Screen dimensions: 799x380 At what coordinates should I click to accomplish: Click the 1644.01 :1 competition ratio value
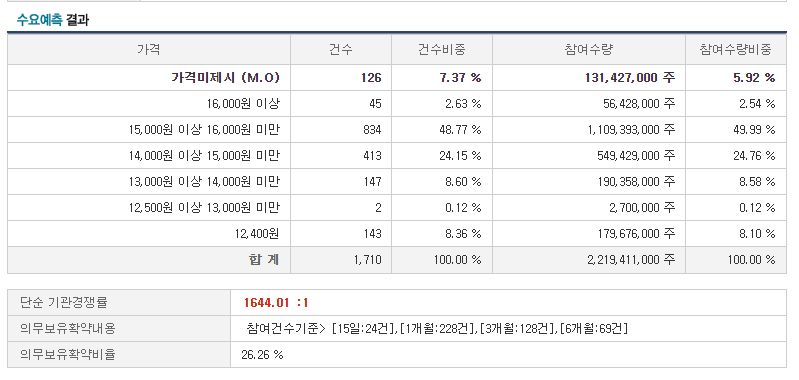276,303
